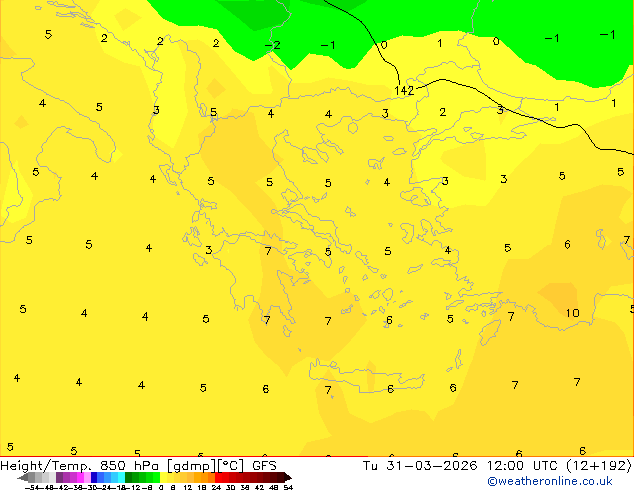Image resolution: width=634 pixels, height=490 pixels.
Task: Click the GFS model label
Action: [x=264, y=466]
